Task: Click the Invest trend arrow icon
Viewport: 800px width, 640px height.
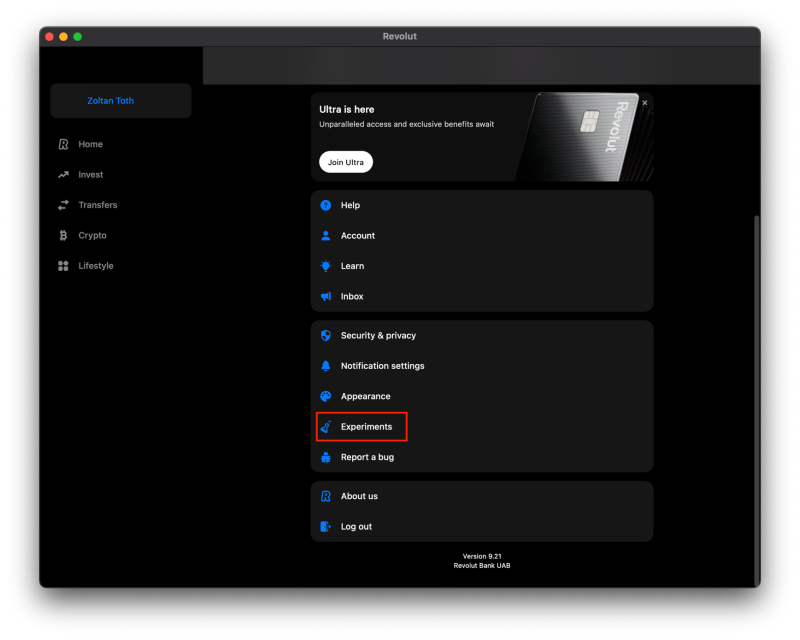Action: pos(63,175)
